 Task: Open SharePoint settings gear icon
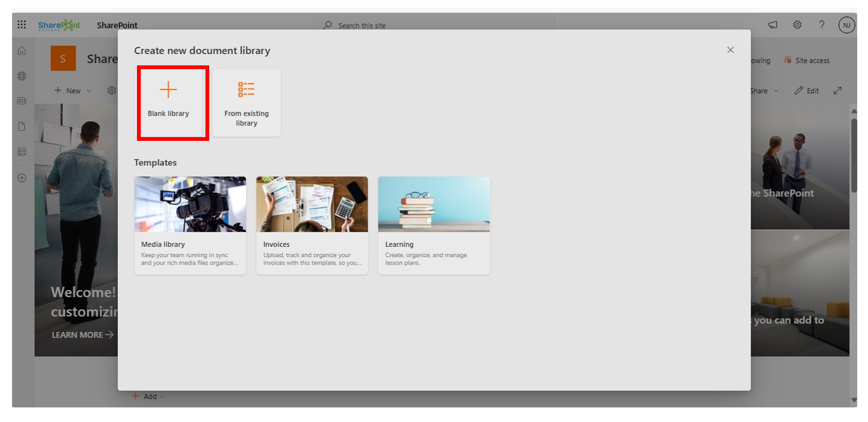[796, 25]
